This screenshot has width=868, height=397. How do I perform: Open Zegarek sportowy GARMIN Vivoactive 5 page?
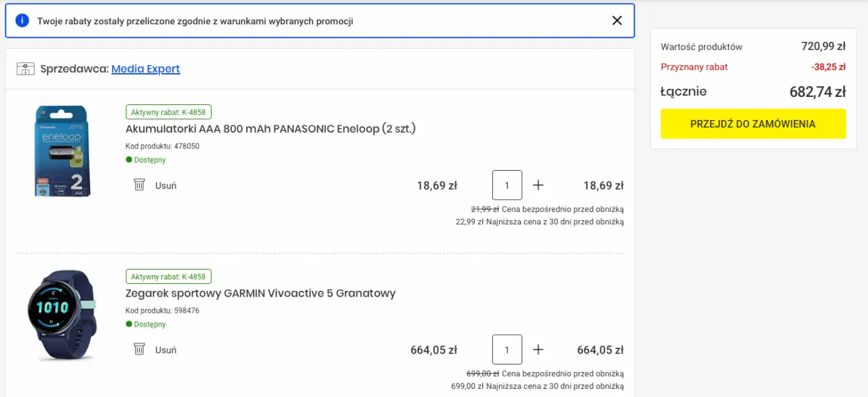[260, 293]
